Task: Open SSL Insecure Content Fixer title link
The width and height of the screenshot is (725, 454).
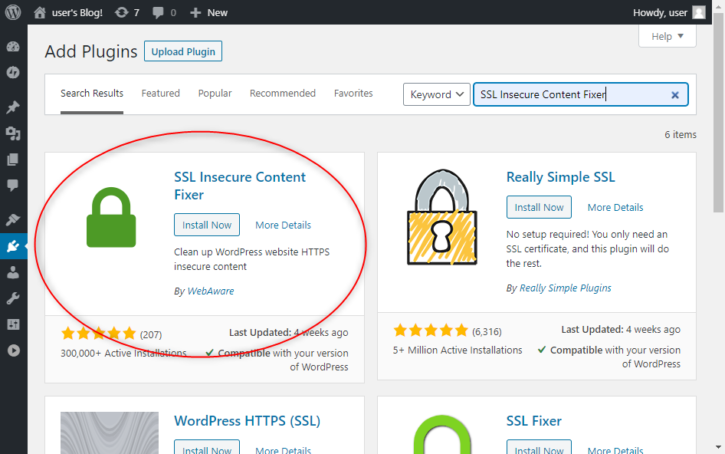Action: (240, 185)
